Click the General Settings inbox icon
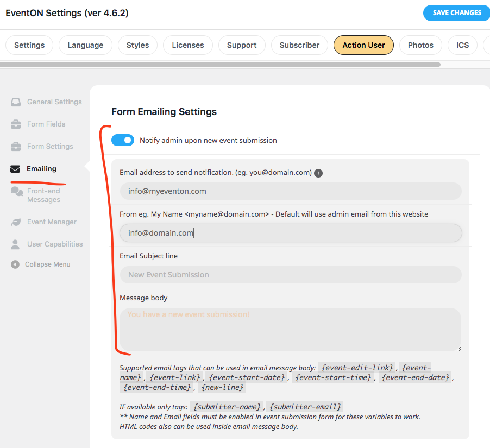 click(16, 102)
